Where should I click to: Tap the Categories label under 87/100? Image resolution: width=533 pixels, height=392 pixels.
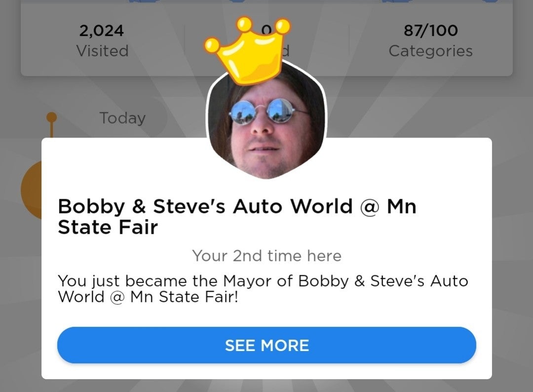431,51
